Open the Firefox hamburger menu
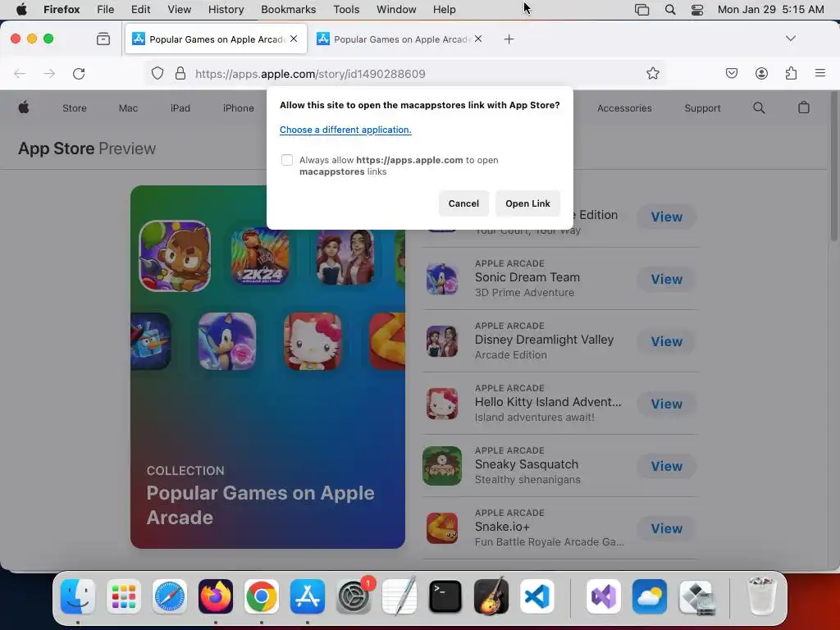 click(x=820, y=73)
